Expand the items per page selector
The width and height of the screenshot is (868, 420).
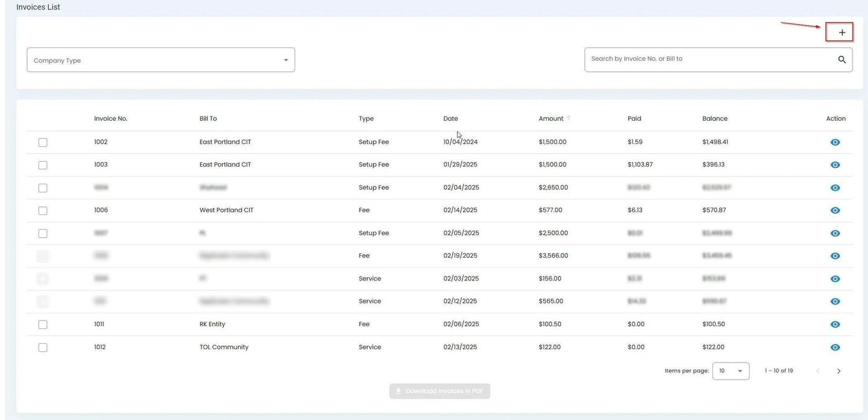730,371
